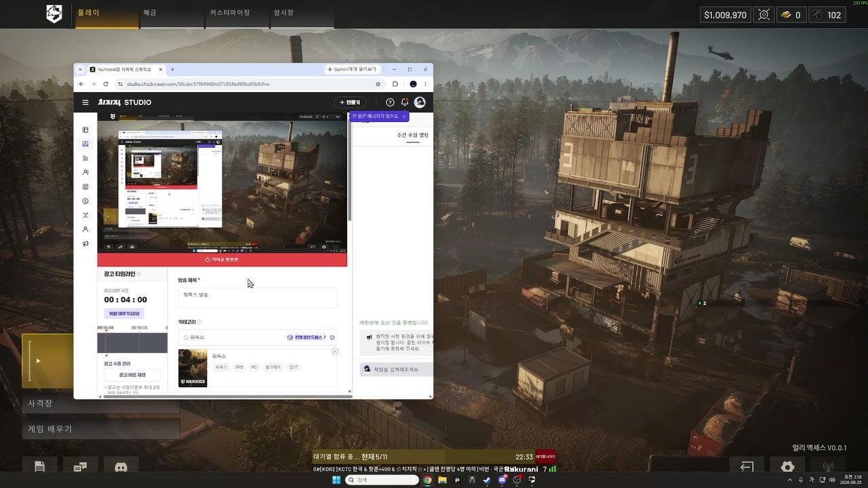Open the Chrome three-dot menu
This screenshot has width=868, height=488.
pos(426,84)
